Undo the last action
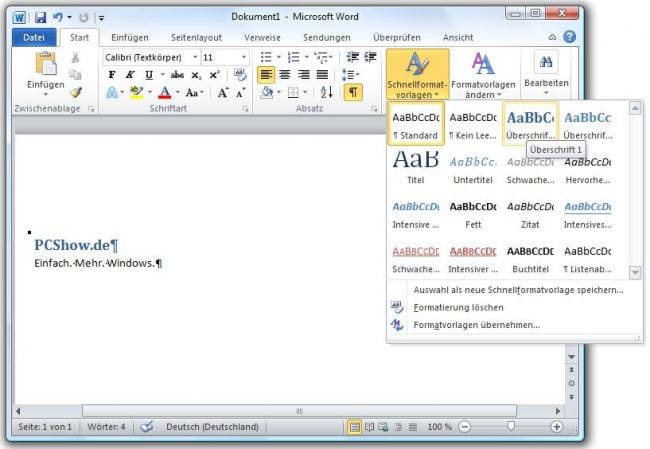This screenshot has height=449, width=650. click(57, 17)
